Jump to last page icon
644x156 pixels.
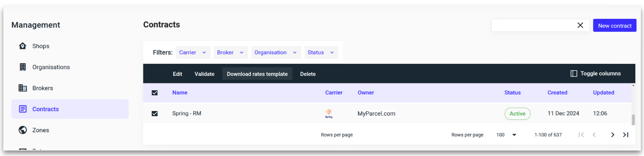tap(625, 135)
